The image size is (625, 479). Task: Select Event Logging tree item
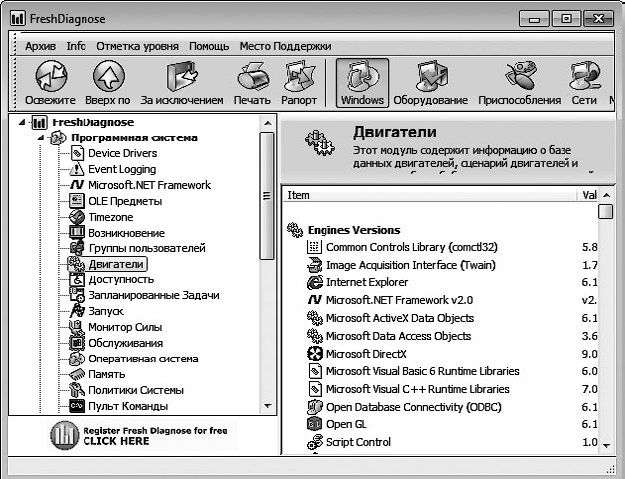122,169
